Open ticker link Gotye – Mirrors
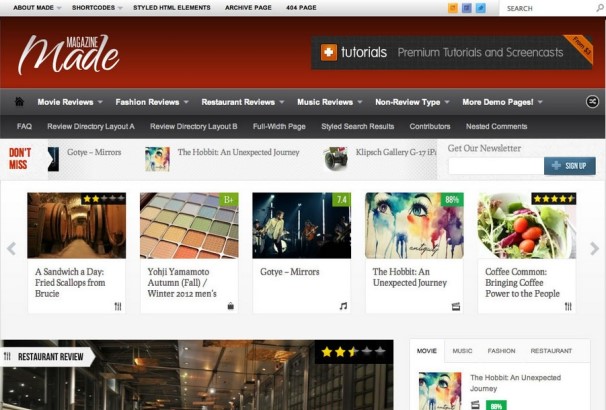The height and width of the screenshot is (410, 606). pyautogui.click(x=94, y=152)
